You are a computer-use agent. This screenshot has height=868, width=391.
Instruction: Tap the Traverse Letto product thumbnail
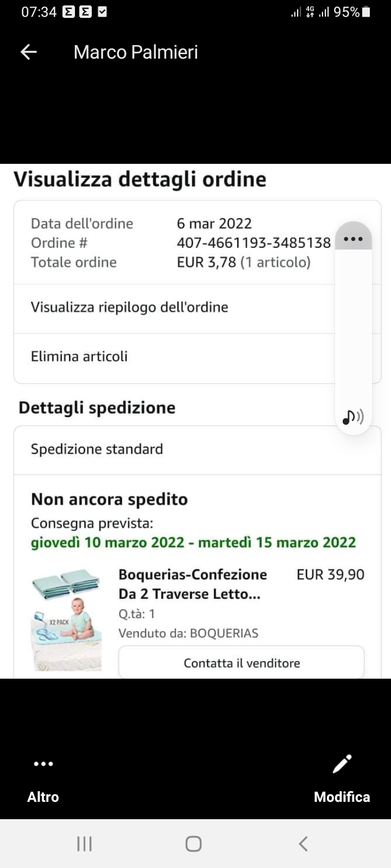66,620
